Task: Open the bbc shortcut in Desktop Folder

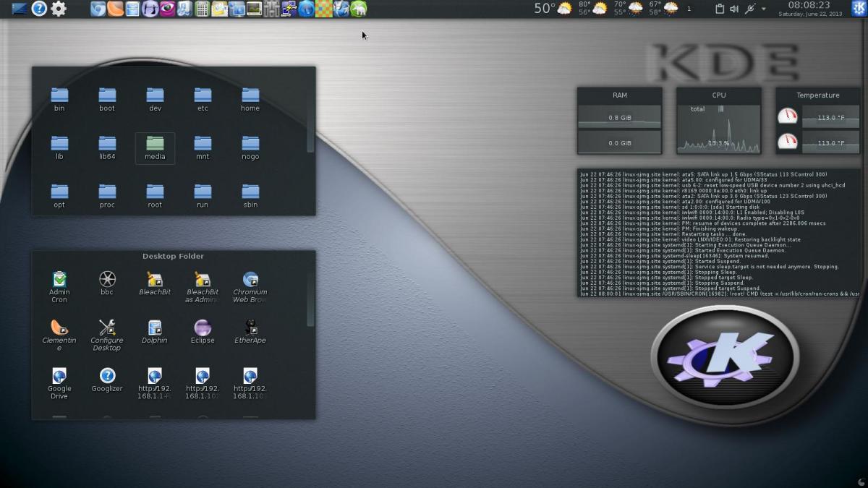Action: coord(107,283)
